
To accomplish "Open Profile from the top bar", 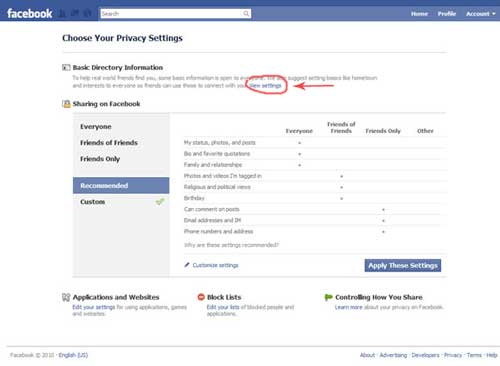I will (x=447, y=14).
